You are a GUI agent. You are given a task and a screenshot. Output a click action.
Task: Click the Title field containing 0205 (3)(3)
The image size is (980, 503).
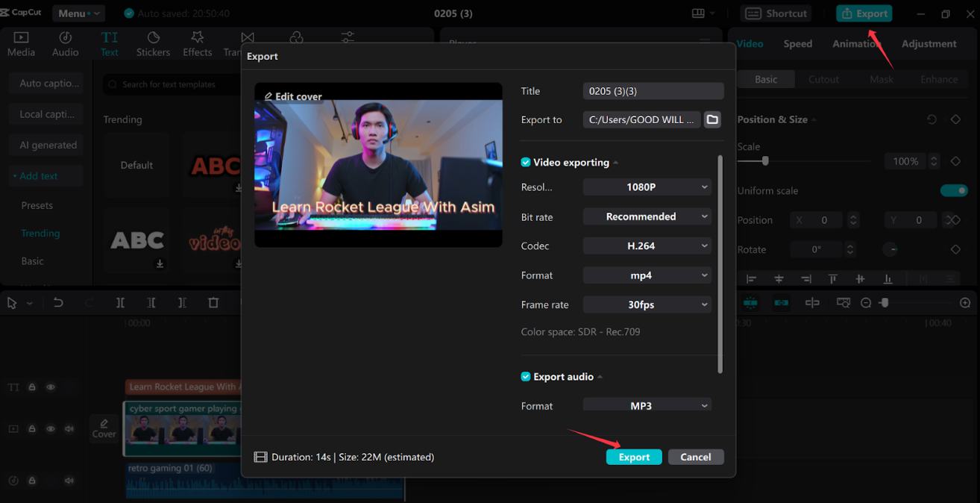653,91
